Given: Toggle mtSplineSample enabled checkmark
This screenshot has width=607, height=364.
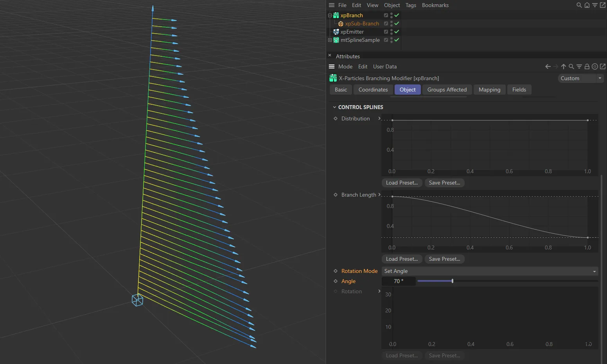Looking at the screenshot, I should 396,40.
